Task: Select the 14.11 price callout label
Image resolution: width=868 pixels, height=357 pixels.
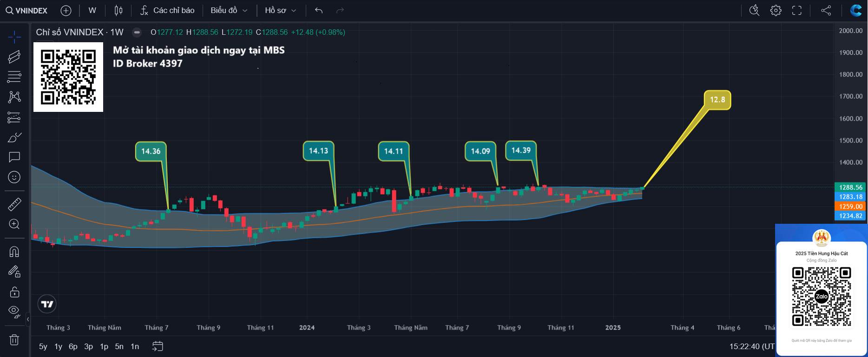Action: click(x=394, y=151)
